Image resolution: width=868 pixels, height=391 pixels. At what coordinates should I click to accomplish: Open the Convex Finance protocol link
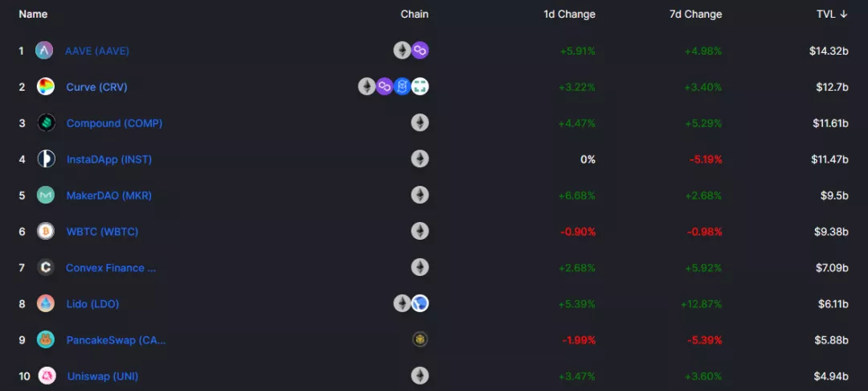click(x=111, y=267)
